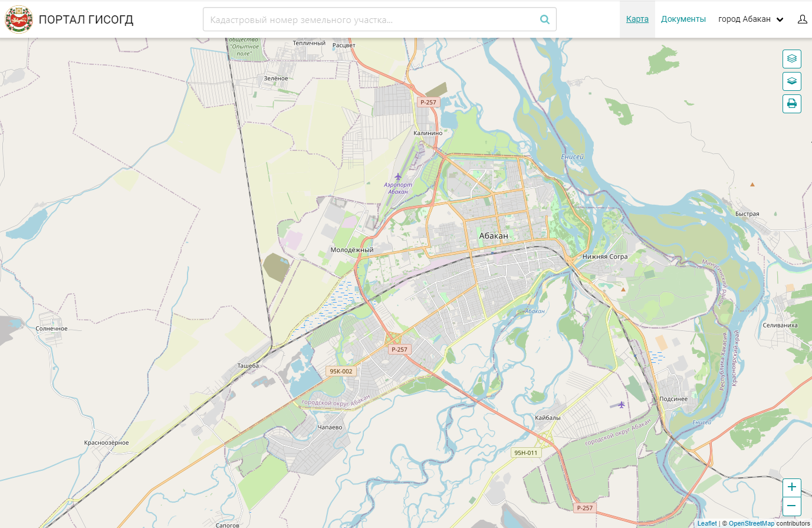Screen dimensions: 812x528
Task: Zoom in using the plus button
Action: [x=791, y=487]
